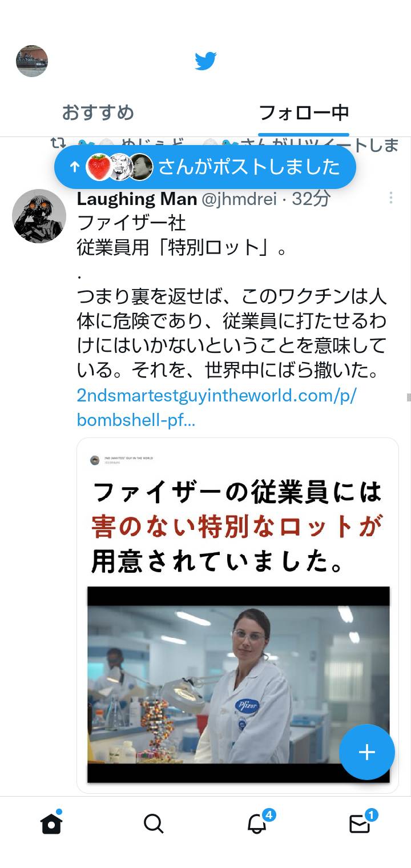This screenshot has width=411, height=868.
Task: Tap the strawberry avatar in the posts pill
Action: pyautogui.click(x=98, y=167)
